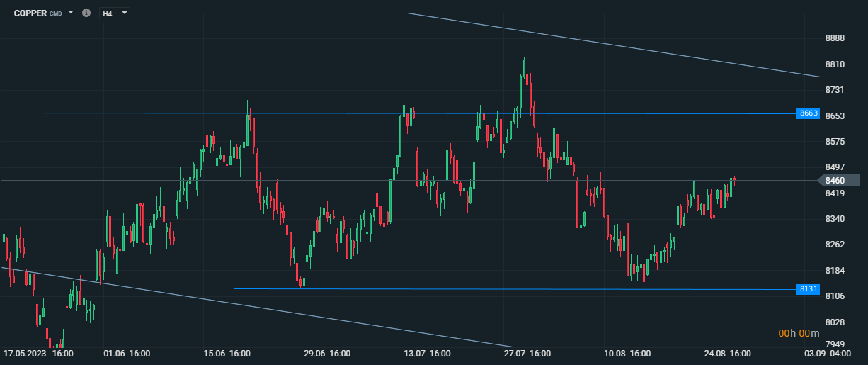Select the 8663 resistance price label
Screen dimensions: 868x365
[x=809, y=113]
